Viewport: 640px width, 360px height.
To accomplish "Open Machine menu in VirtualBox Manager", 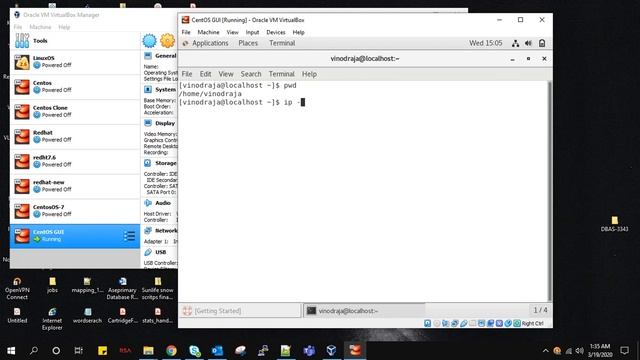I will 40,27.
